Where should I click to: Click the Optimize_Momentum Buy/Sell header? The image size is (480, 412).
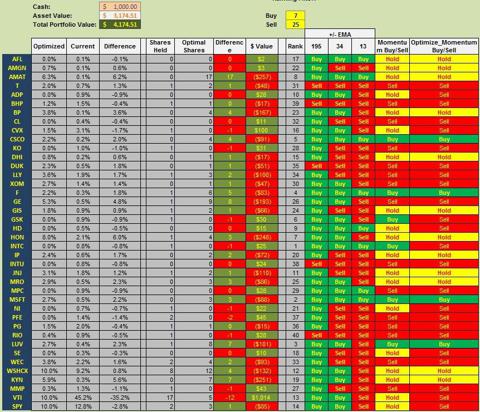[444, 46]
